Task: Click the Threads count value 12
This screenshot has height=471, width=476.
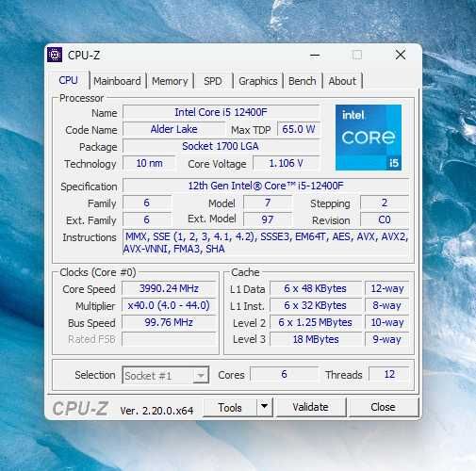Action: click(x=389, y=374)
